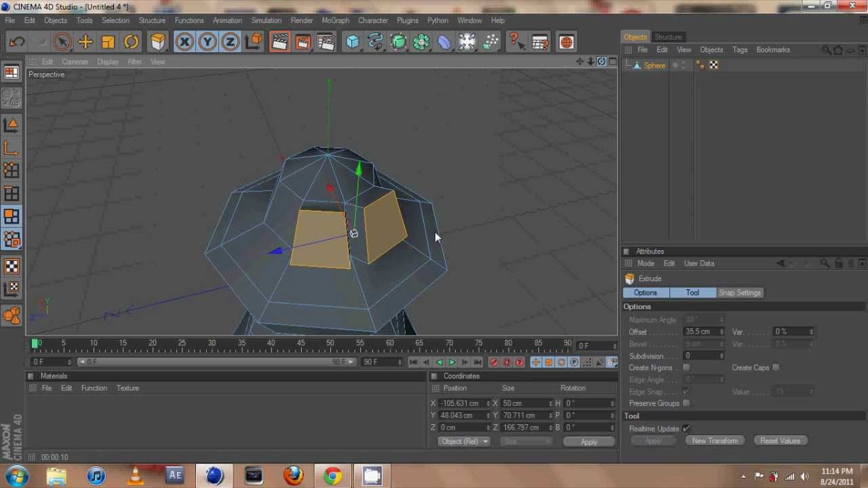The height and width of the screenshot is (488, 868).
Task: Switch to the Snap Settings tab
Action: click(740, 293)
